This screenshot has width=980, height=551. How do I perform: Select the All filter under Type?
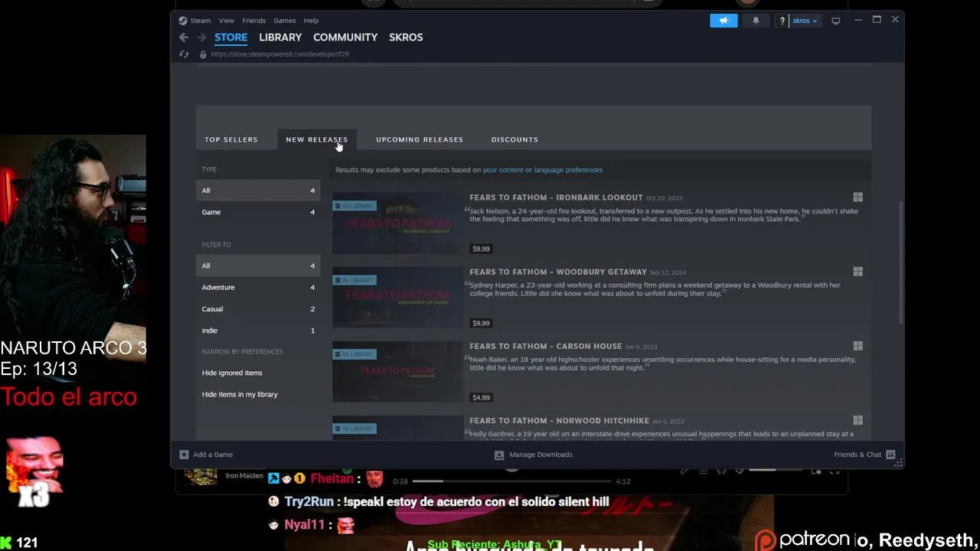coord(258,191)
